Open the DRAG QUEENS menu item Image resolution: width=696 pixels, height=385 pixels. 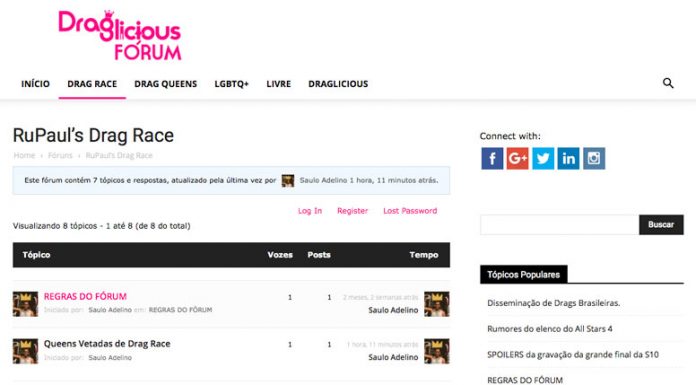click(166, 84)
